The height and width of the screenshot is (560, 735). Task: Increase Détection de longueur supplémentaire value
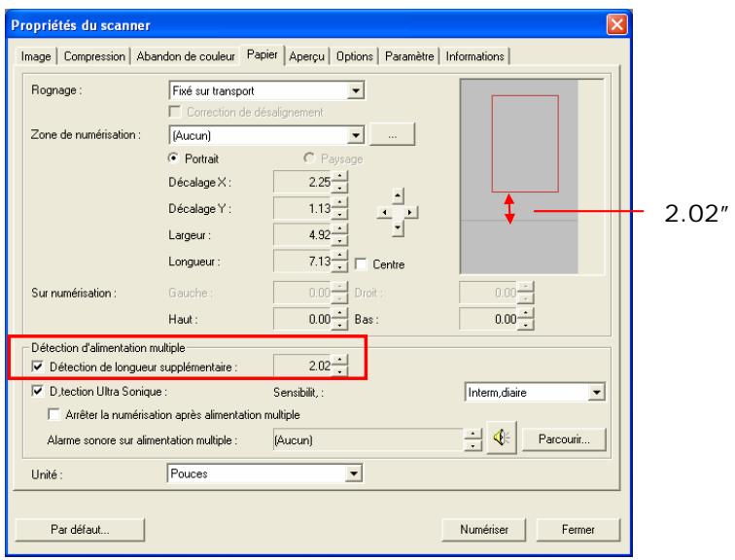pos(340,361)
